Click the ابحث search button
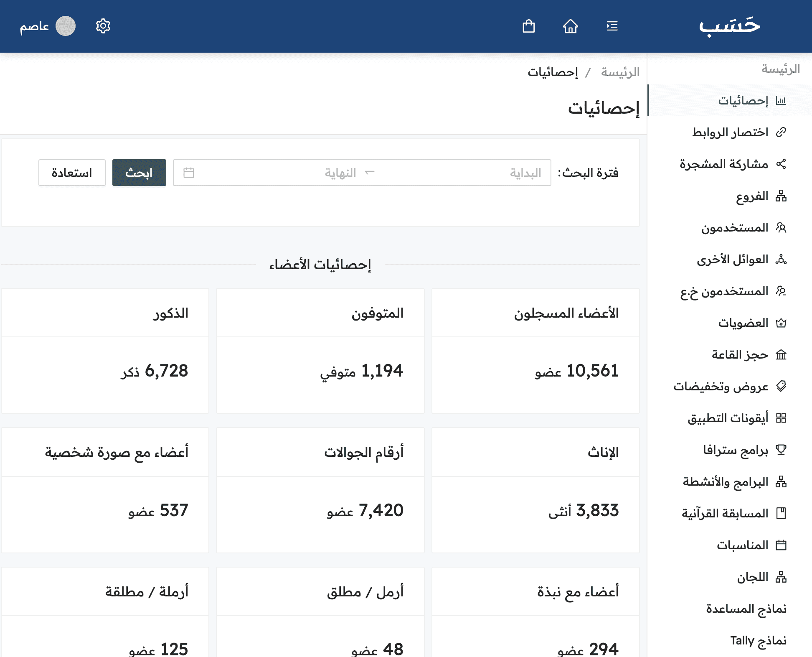812x657 pixels. tap(139, 173)
